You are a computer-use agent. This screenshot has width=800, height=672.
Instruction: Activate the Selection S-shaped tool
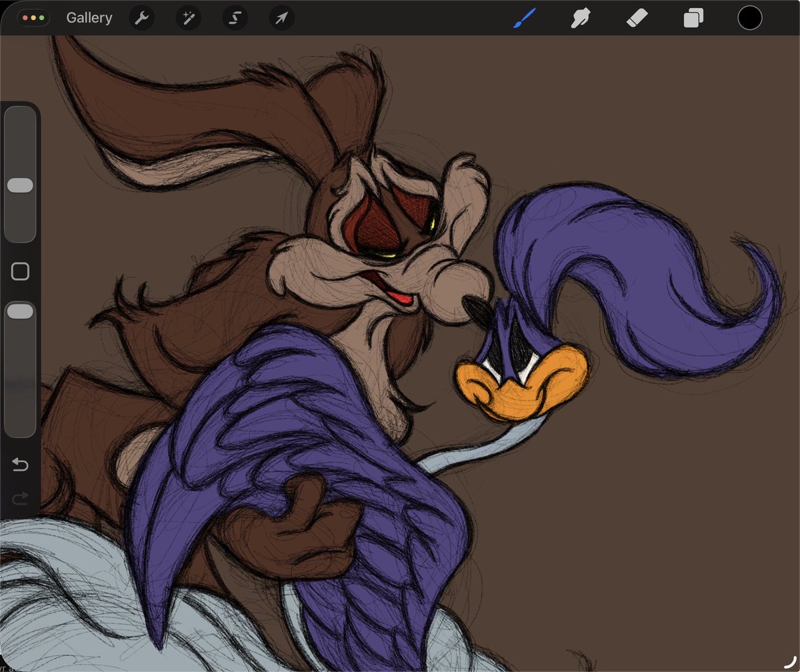coord(235,18)
